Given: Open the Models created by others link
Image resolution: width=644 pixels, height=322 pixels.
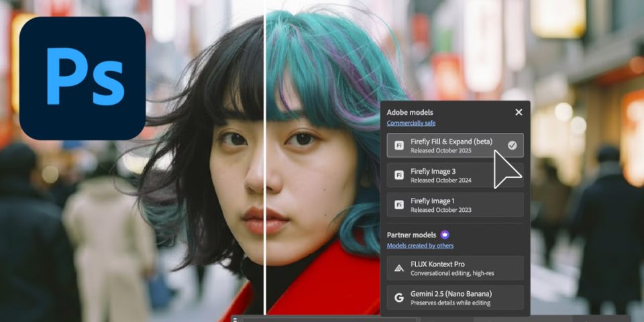Looking at the screenshot, I should (420, 246).
